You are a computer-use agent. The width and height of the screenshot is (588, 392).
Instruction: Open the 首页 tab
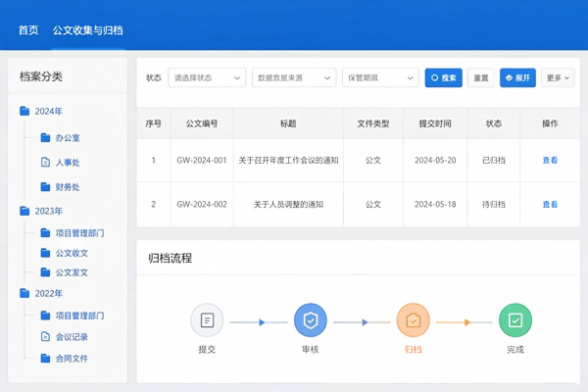click(x=28, y=30)
